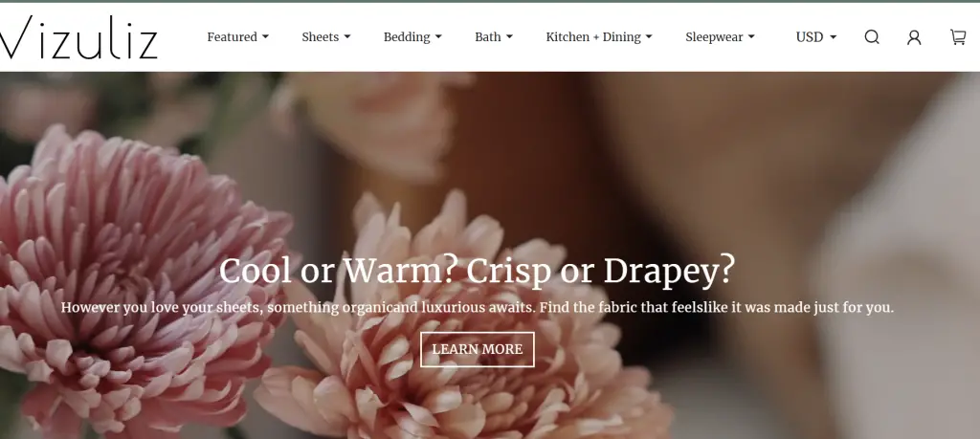
Task: Expand the Bath dropdown arrow
Action: click(509, 37)
